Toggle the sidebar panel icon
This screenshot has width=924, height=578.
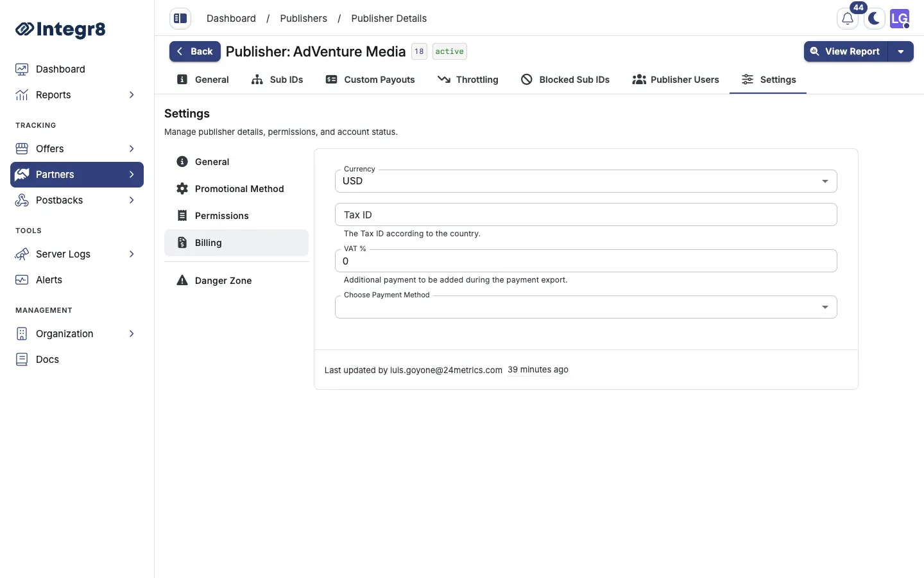[180, 19]
